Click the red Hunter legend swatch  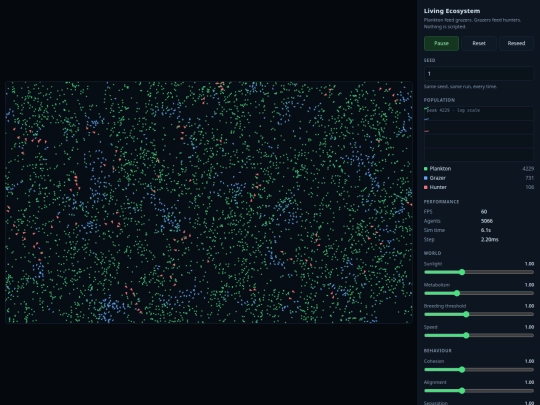(426, 187)
